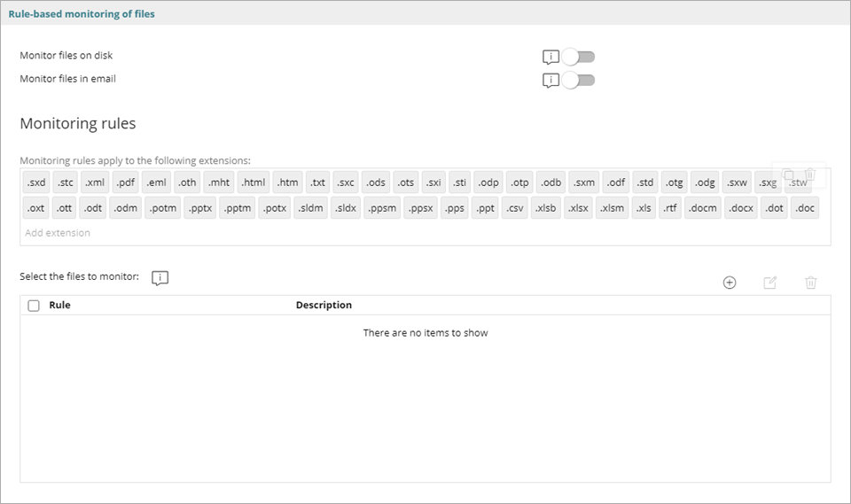Screen dimensions: 851x504
Task: Select the .odg extension tag
Action: (705, 182)
